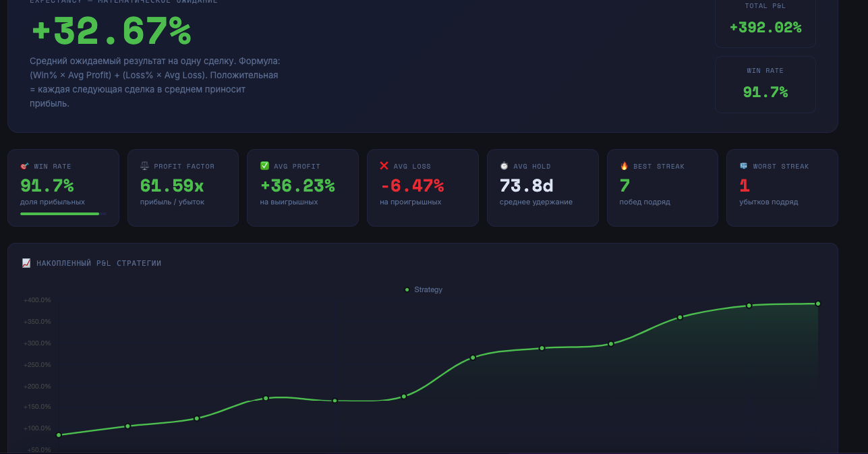The image size is (868, 454).
Task: Toggle the Strategy legend label in chart
Action: tap(428, 289)
